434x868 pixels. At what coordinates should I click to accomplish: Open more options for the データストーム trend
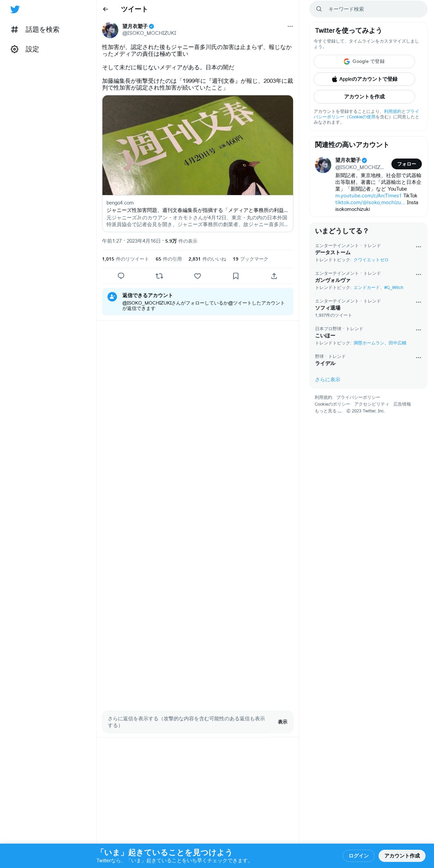click(x=418, y=247)
